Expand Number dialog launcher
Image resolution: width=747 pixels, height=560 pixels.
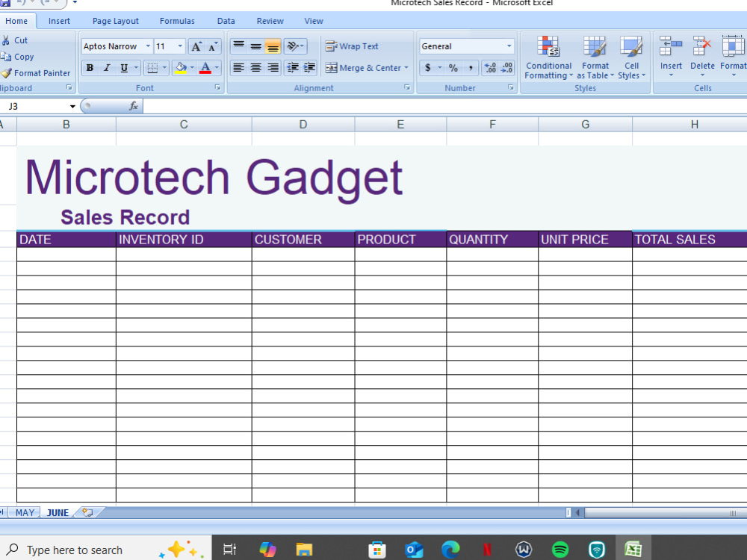tap(511, 87)
